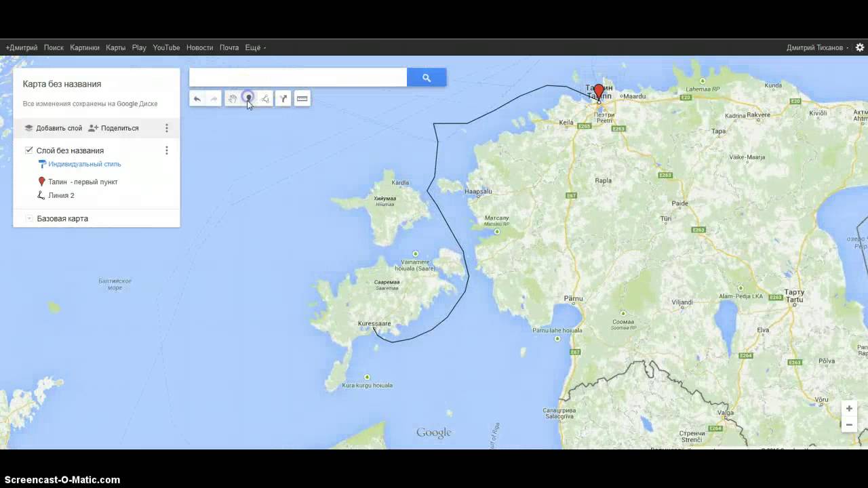The height and width of the screenshot is (488, 868).
Task: Open YouTube in the top bar
Action: [166, 48]
